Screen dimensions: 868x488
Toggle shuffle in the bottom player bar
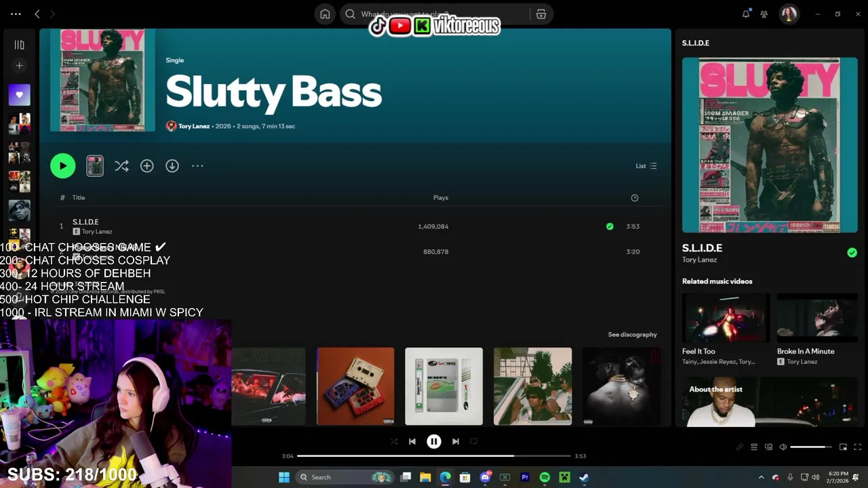(394, 441)
